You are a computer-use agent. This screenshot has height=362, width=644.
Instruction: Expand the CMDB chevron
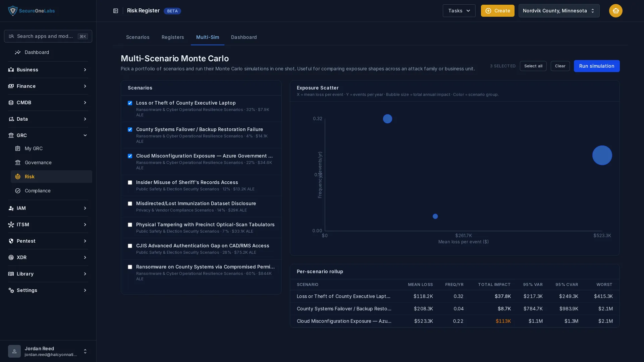pos(85,103)
